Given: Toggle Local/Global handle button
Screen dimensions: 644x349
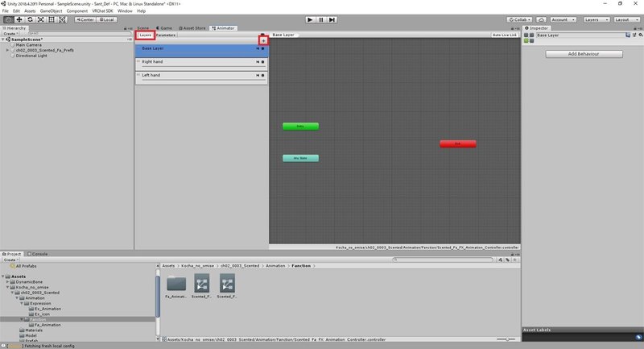Looking at the screenshot, I should [107, 19].
